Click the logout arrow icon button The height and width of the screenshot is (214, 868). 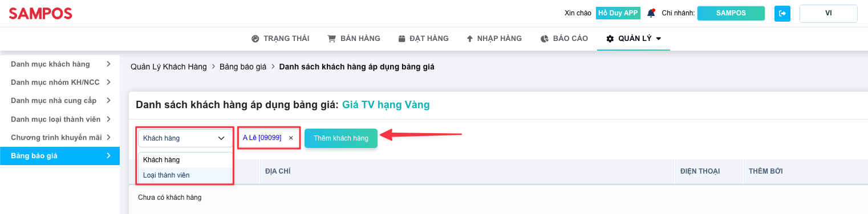coord(782,13)
